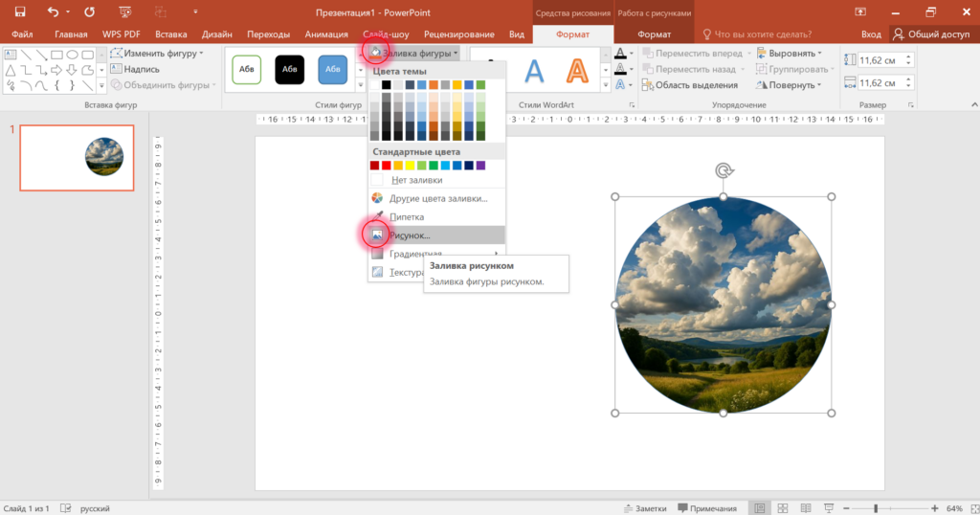Apply blue WordArt letter A style
Viewport: 980px width, 515px height.
[x=534, y=71]
